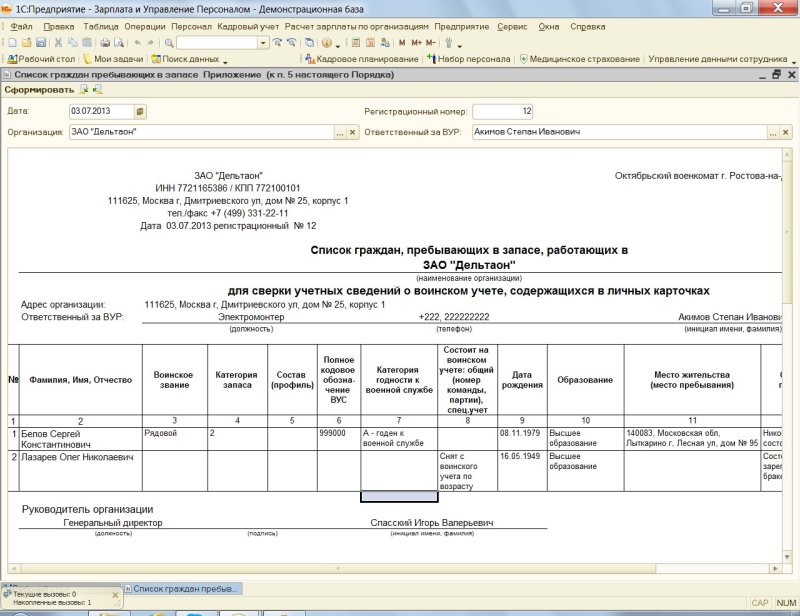Screen dimensions: 800x616
Task: Click the Save diskette icon
Action: click(41, 43)
